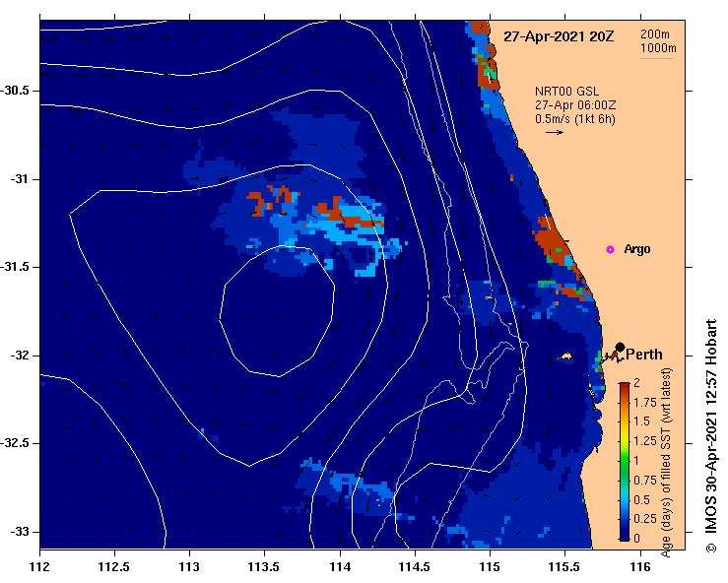The image size is (728, 583).
Task: Click latitude tick label -32
Action: point(19,356)
